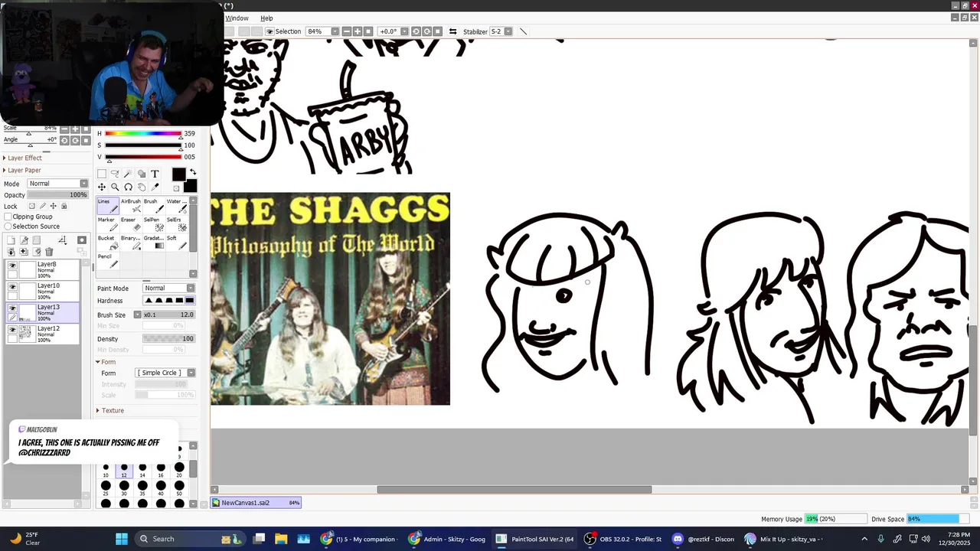This screenshot has width=980, height=551.
Task: Hide Layer10 using its eye icon
Action: (x=12, y=286)
